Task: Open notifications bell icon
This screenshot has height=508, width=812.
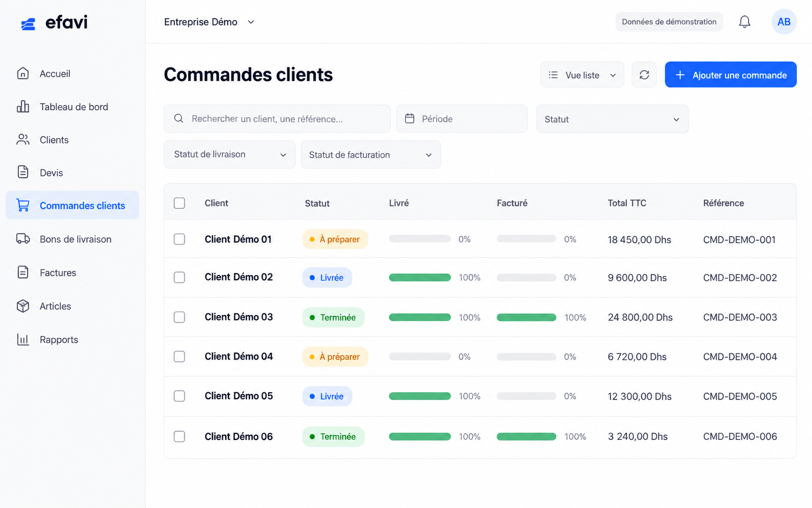Action: [744, 22]
